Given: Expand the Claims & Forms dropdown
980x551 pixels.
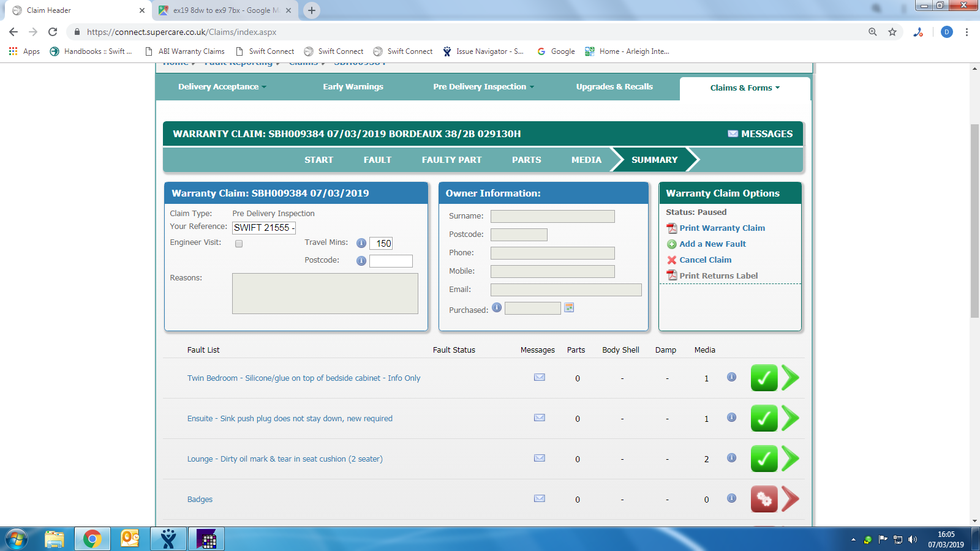Looking at the screenshot, I should coord(745,88).
